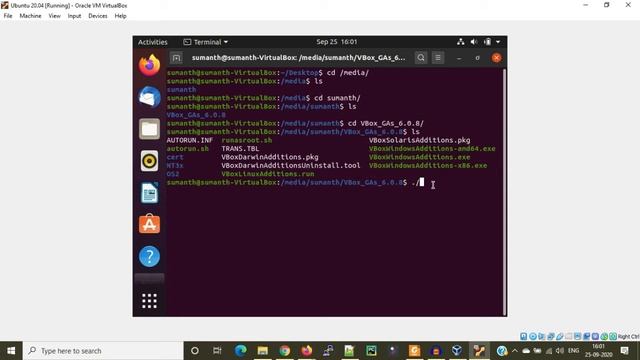Viewport: 640px width, 360px height.
Task: Open the Windows notification center
Action: pyautogui.click(x=624, y=351)
